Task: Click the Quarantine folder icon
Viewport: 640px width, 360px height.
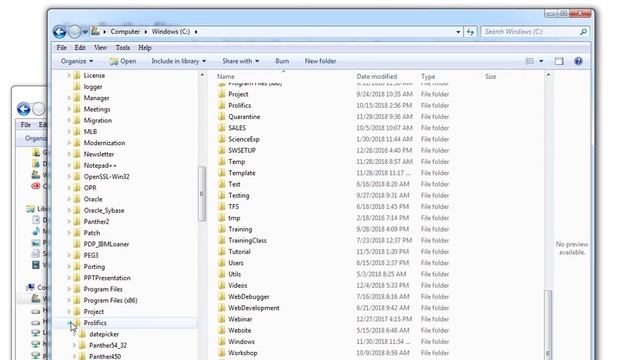Action: point(222,116)
